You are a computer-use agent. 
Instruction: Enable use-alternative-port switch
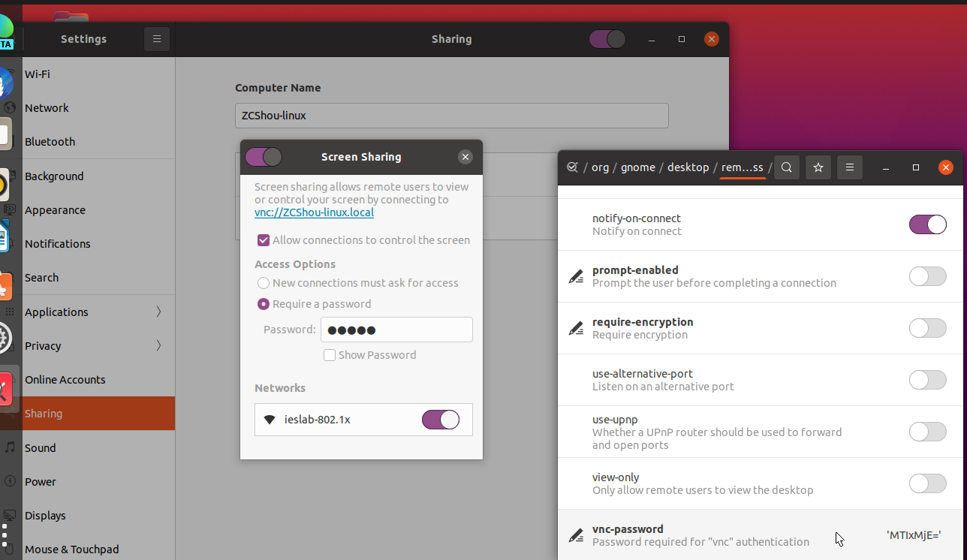928,380
